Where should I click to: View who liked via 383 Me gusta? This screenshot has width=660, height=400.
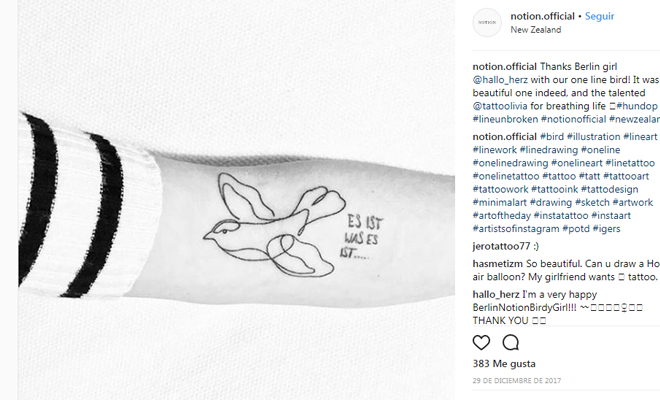click(x=504, y=363)
